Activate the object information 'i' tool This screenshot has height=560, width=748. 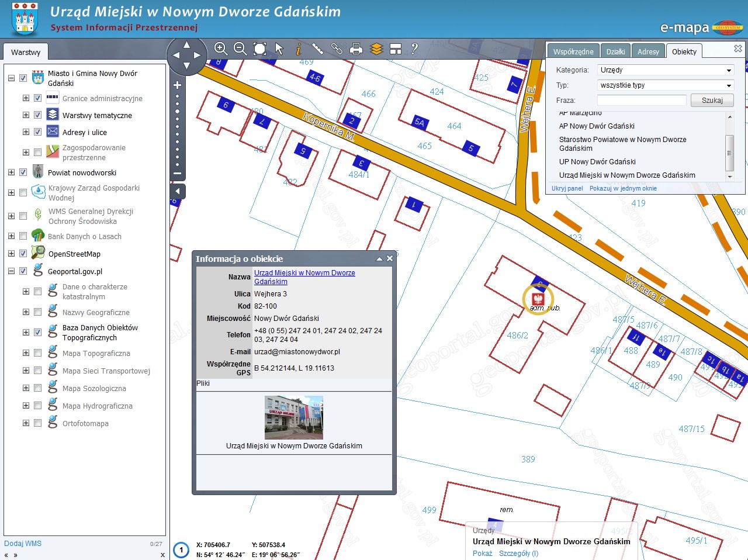click(x=299, y=49)
